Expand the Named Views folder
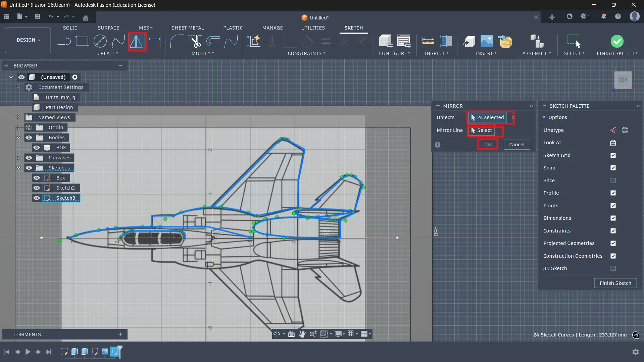 click(x=18, y=117)
